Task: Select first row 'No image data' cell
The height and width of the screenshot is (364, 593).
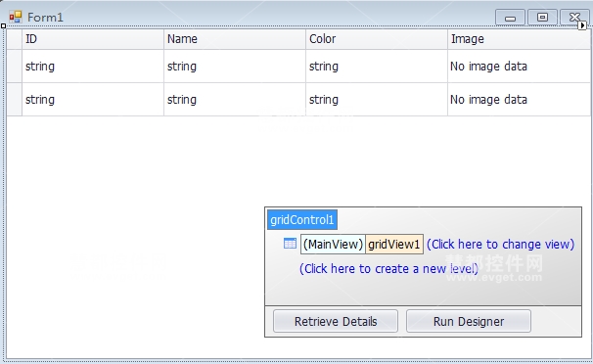Action: click(x=519, y=67)
